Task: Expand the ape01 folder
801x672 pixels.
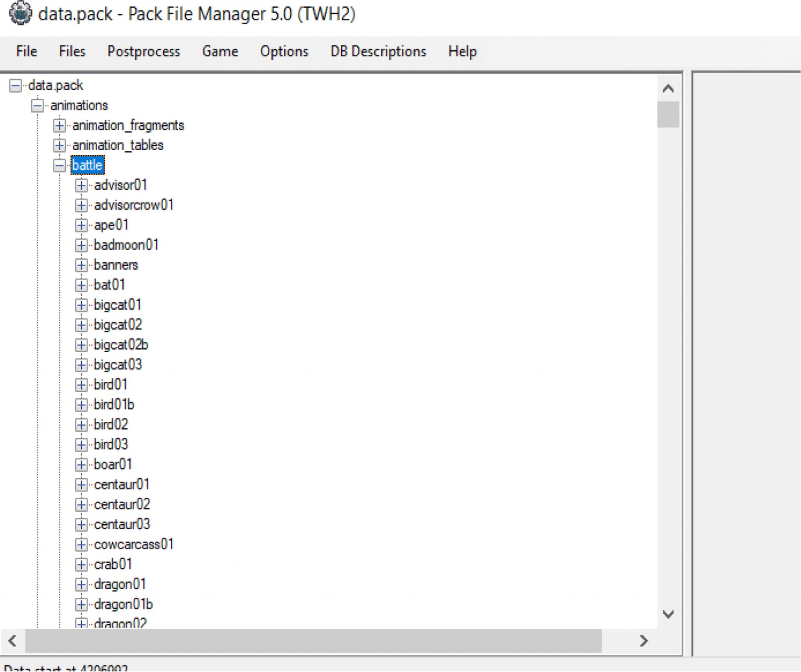Action: click(81, 225)
